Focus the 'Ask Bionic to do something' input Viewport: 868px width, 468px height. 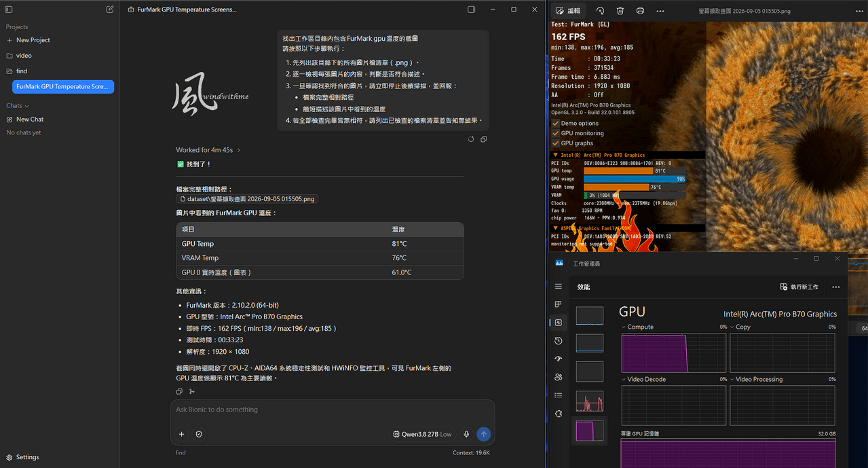pos(333,410)
